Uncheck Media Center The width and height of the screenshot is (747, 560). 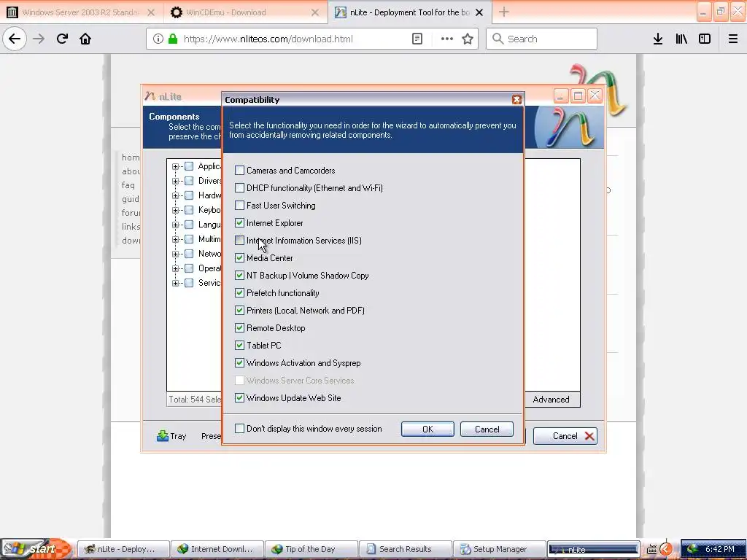[239, 257]
